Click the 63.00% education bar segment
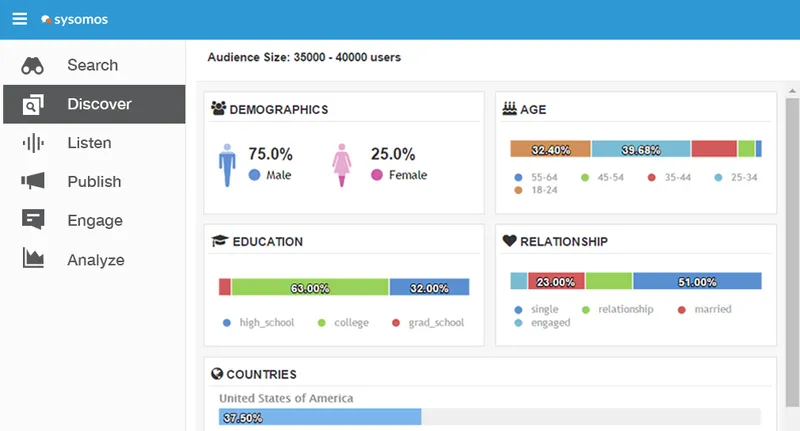This screenshot has height=431, width=800. (x=310, y=287)
